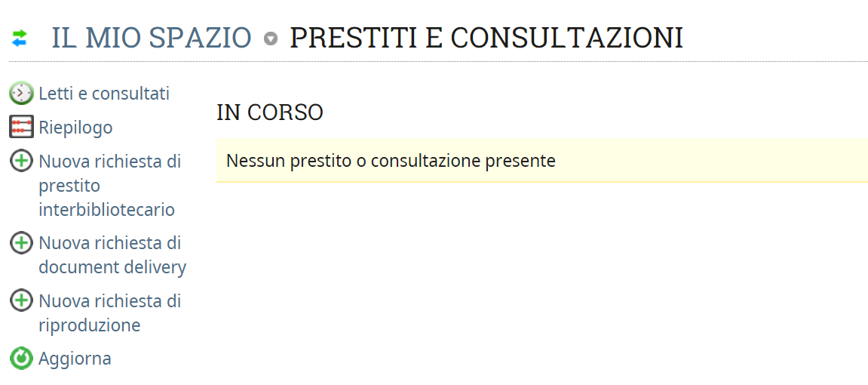The image size is (868, 385).
Task: Start Nuova richiesta di document delivery
Action: click(112, 255)
